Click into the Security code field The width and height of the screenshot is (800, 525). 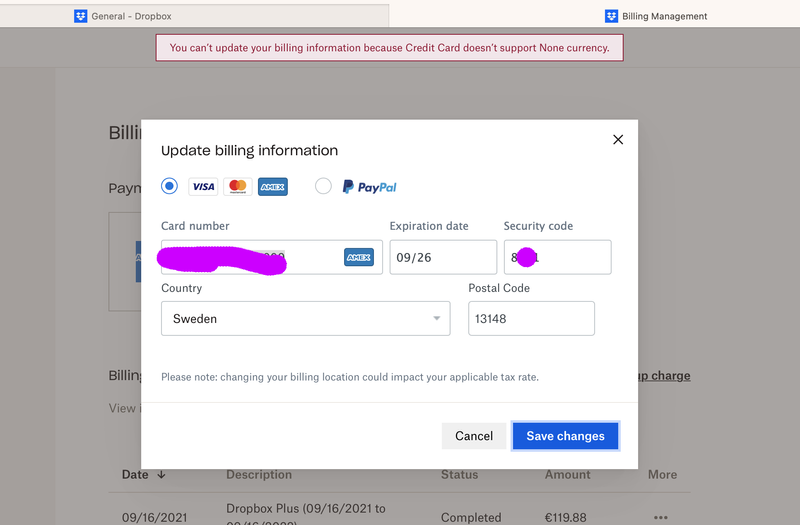pyautogui.click(x=558, y=257)
